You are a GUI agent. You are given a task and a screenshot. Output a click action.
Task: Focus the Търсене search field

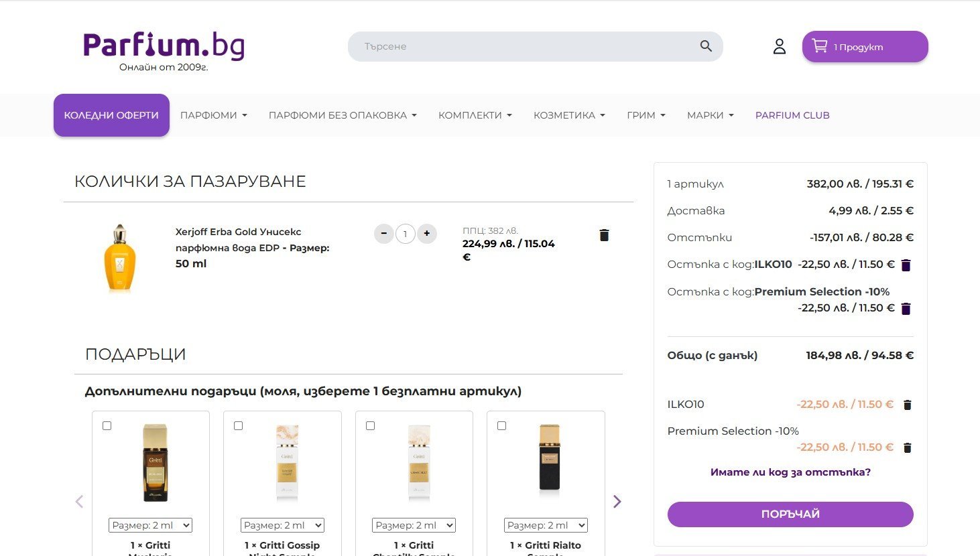coord(523,46)
